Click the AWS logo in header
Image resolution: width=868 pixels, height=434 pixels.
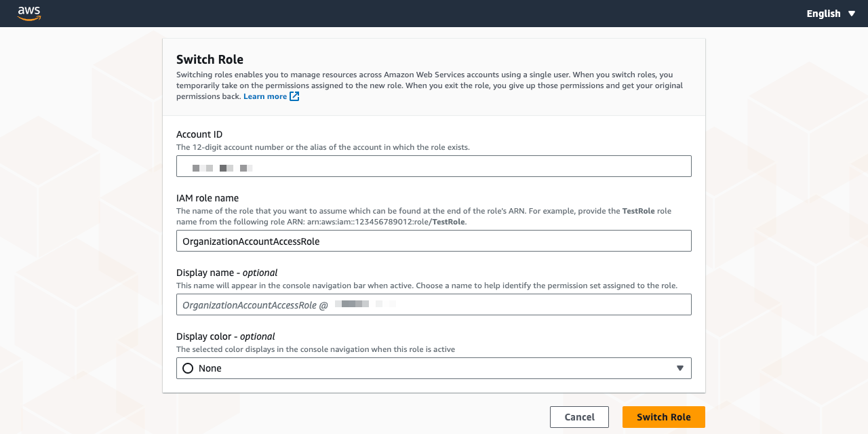pyautogui.click(x=29, y=14)
